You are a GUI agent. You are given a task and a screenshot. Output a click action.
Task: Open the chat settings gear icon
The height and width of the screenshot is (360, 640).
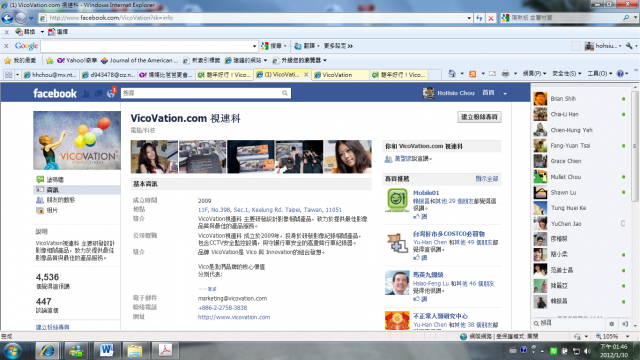[x=611, y=324]
